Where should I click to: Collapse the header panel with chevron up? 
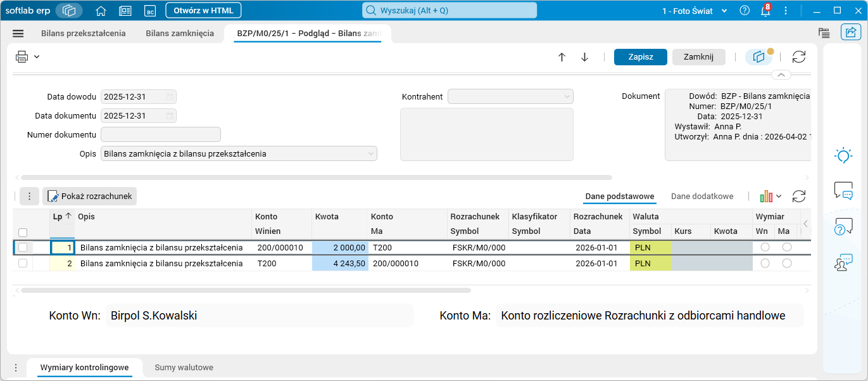coord(781,75)
